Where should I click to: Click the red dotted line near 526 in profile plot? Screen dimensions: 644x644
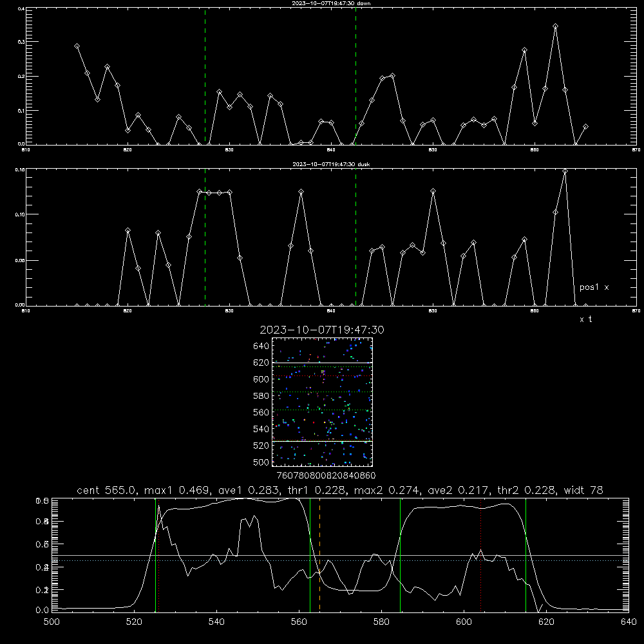pyautogui.click(x=159, y=554)
